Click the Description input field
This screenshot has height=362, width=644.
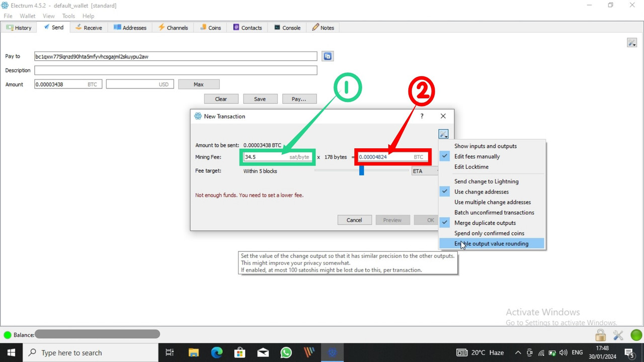coord(176,70)
